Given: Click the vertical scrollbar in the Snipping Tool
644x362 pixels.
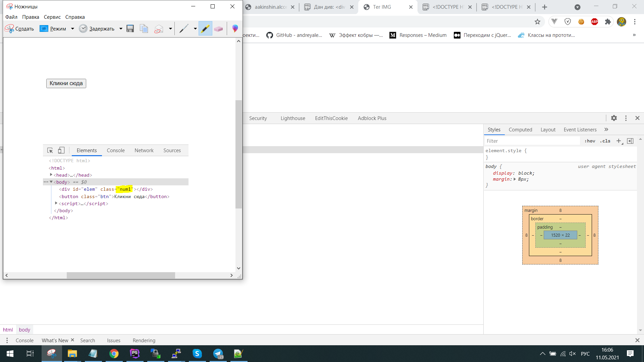Looking at the screenshot, I should tap(238, 154).
